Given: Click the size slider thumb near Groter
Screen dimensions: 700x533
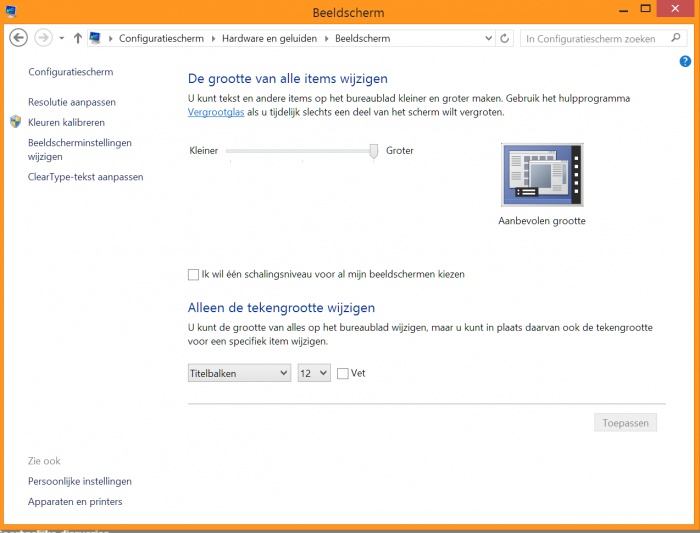Looking at the screenshot, I should point(374,151).
